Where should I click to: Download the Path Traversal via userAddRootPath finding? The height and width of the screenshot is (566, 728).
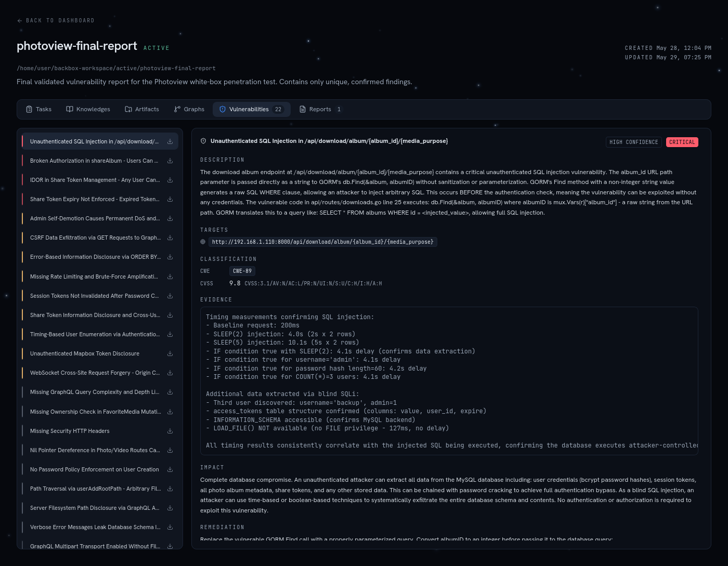[x=170, y=489]
